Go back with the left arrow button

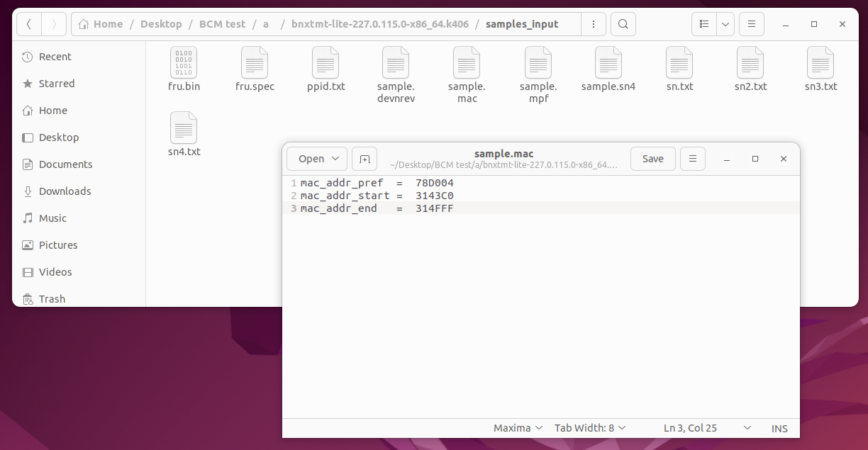pos(29,24)
